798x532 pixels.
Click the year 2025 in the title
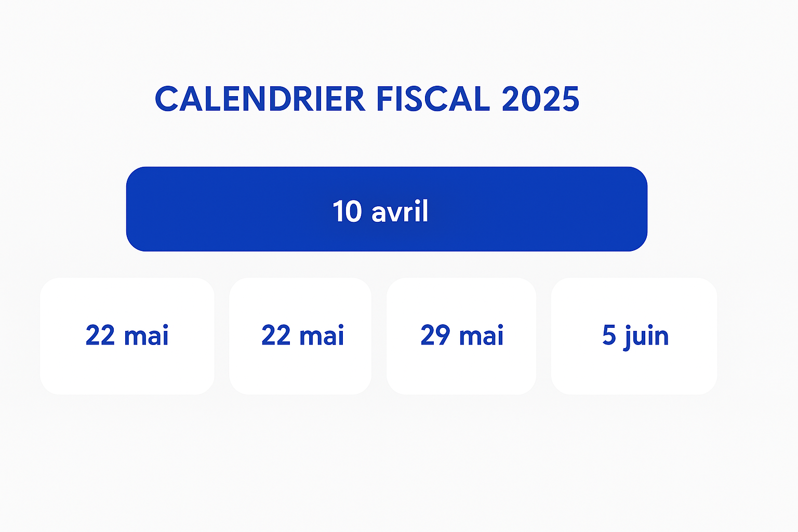540,99
